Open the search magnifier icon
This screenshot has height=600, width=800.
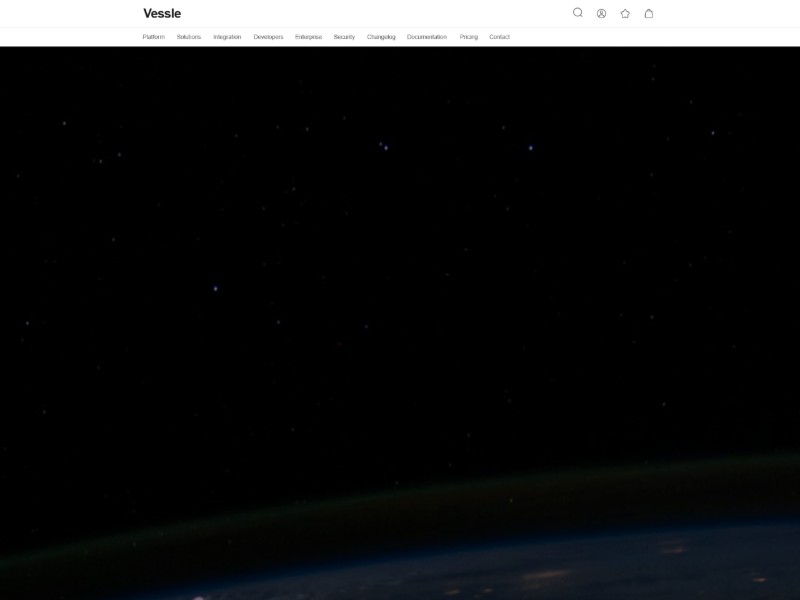(x=578, y=13)
